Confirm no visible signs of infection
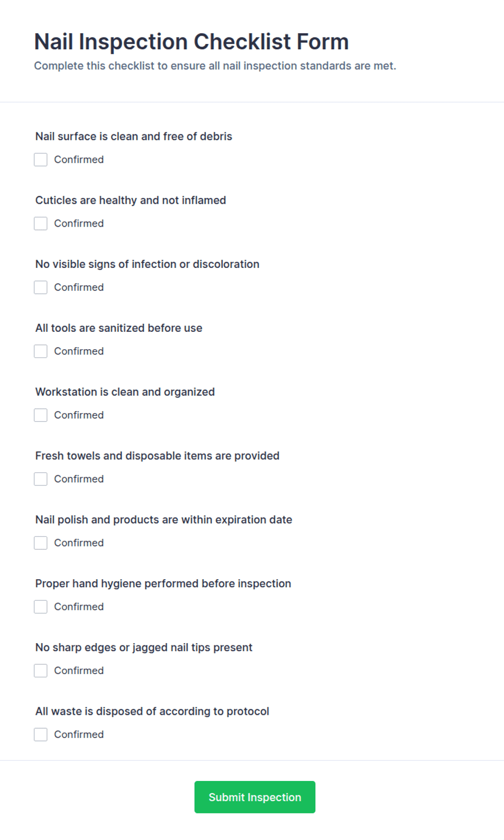 [x=41, y=287]
